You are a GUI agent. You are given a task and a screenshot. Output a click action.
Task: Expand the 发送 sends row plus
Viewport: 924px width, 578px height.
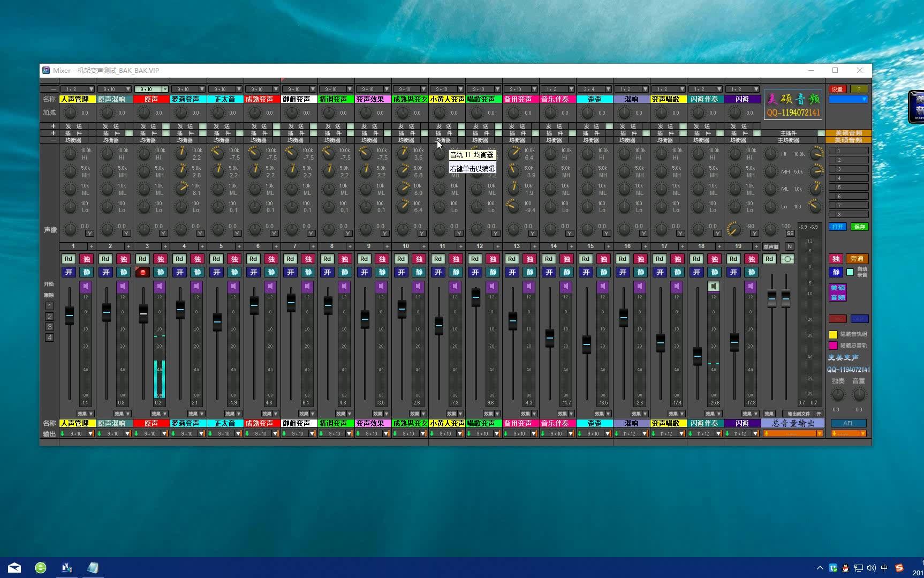(53, 126)
